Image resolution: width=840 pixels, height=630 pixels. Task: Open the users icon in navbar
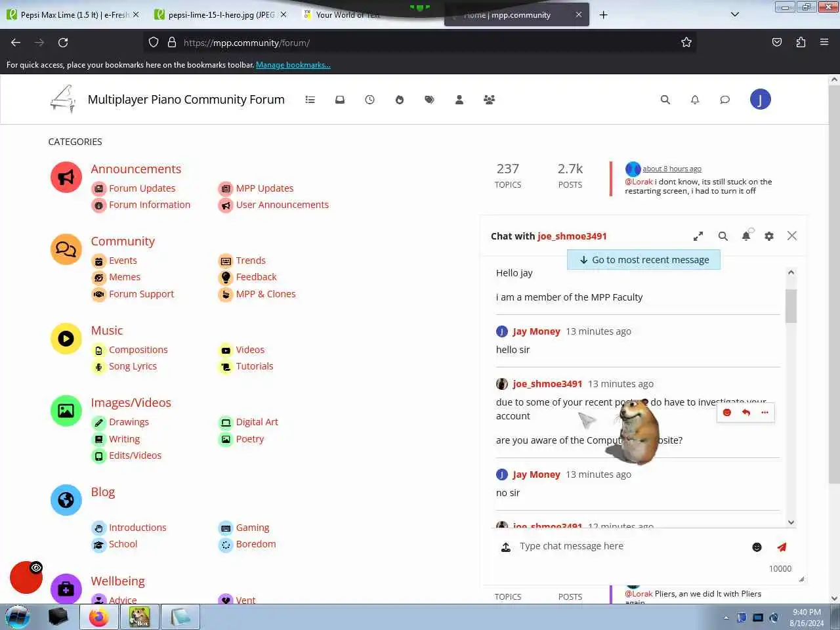coord(459,100)
